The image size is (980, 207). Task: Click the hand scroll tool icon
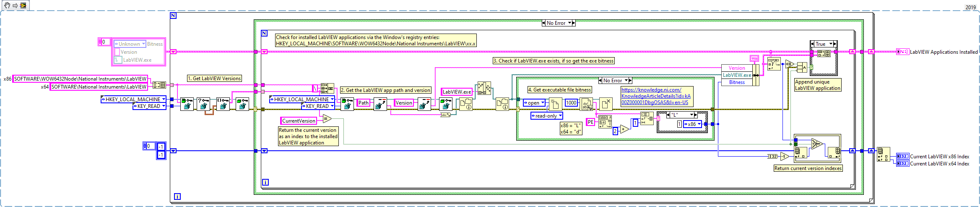coord(8,5)
